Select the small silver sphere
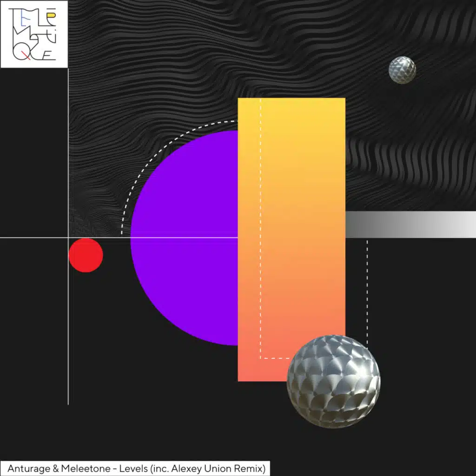 tap(402, 70)
